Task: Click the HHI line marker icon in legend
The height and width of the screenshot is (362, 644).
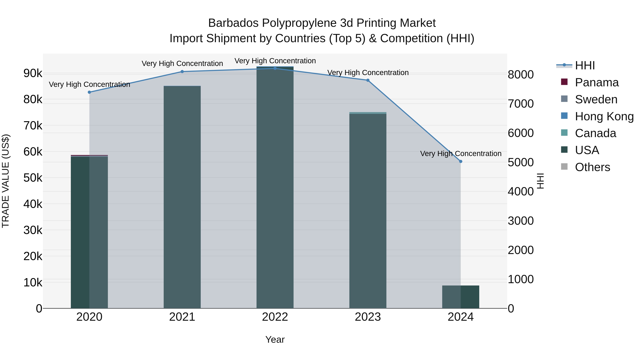Action: [x=564, y=65]
